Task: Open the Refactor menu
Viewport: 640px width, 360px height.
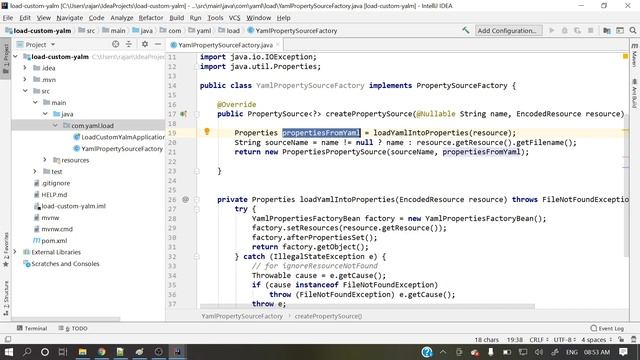Action: (x=151, y=18)
